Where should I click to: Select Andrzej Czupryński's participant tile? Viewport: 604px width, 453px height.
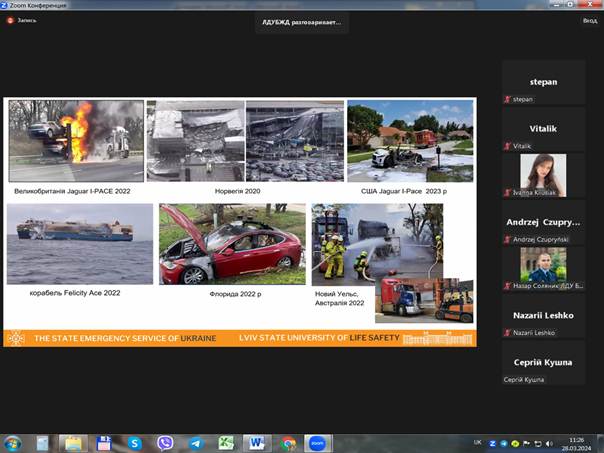coord(544,222)
